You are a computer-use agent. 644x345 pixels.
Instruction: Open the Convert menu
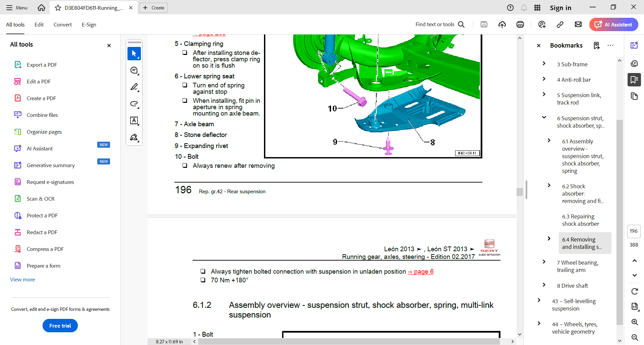(63, 24)
